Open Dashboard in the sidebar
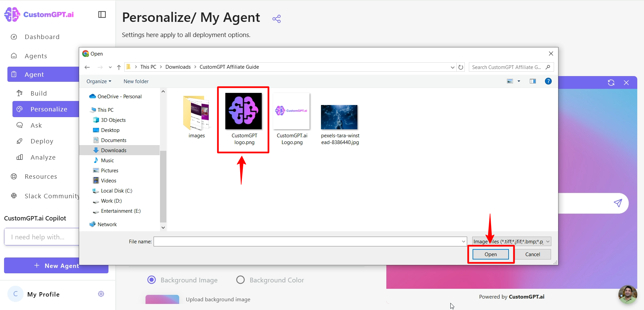The width and height of the screenshot is (644, 310). point(42,37)
